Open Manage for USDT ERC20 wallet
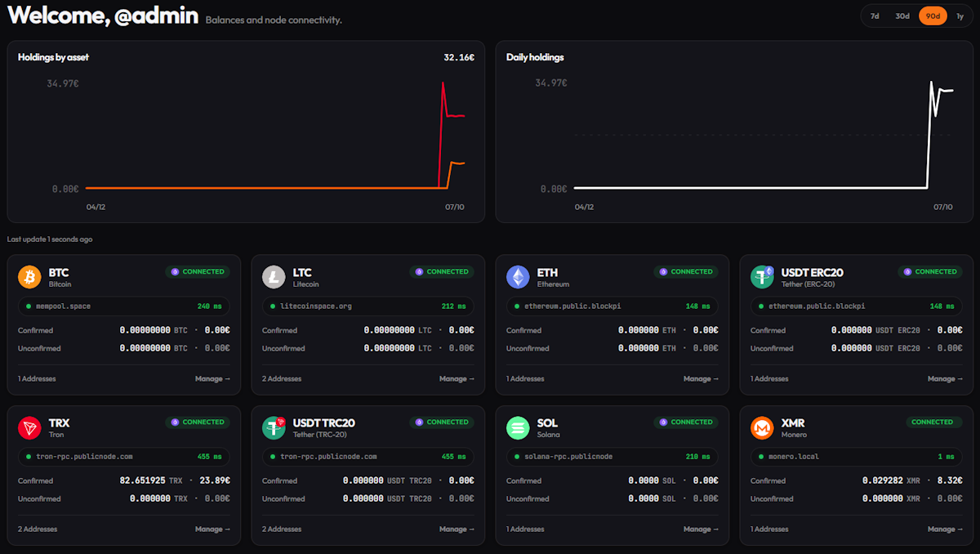980x554 pixels. (x=945, y=378)
